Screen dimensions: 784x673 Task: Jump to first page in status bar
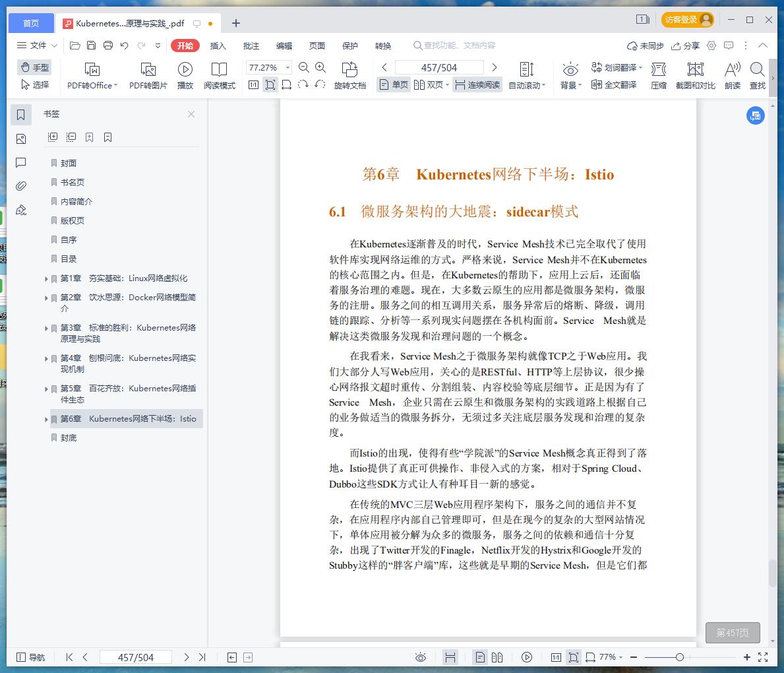point(69,657)
